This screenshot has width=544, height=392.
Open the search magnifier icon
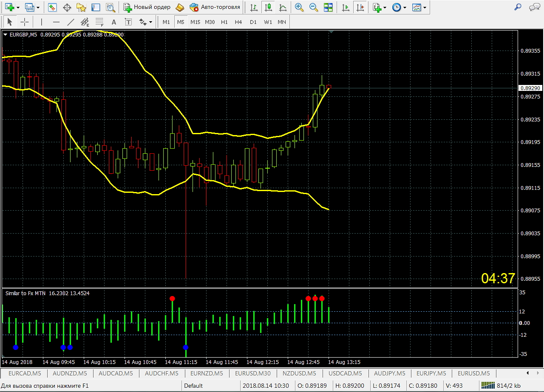[518, 7]
